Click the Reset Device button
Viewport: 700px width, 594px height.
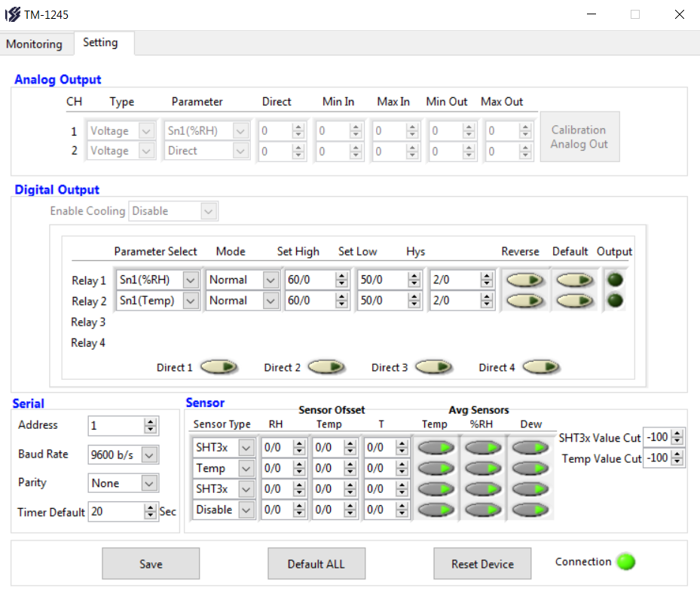click(x=482, y=564)
